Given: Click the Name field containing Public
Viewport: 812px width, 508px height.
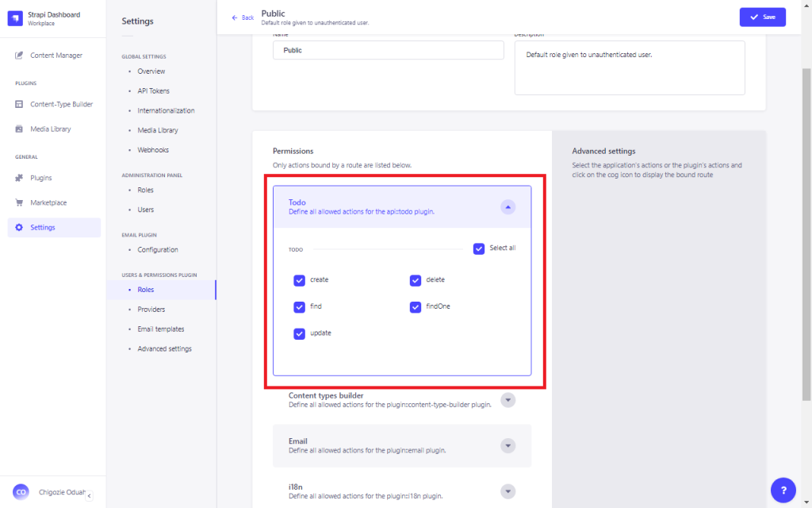Looking at the screenshot, I should click(x=388, y=49).
